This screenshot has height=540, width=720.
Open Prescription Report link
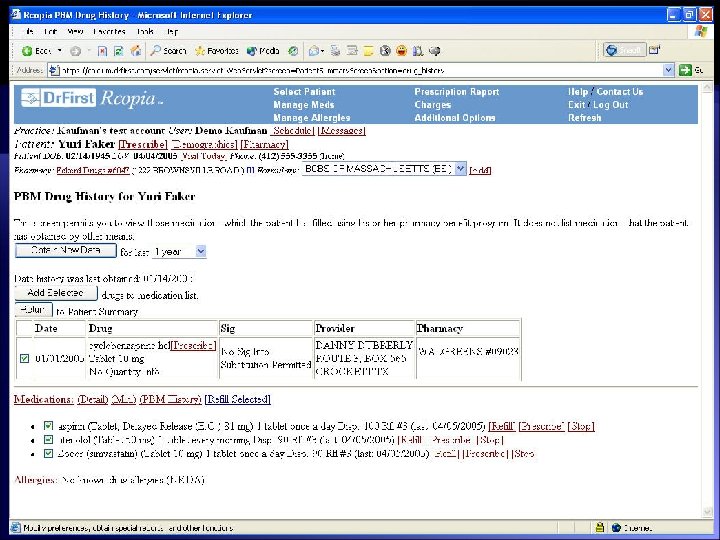pyautogui.click(x=456, y=92)
